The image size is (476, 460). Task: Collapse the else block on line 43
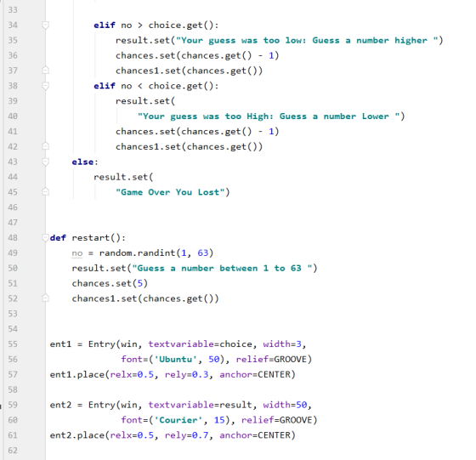click(x=45, y=162)
